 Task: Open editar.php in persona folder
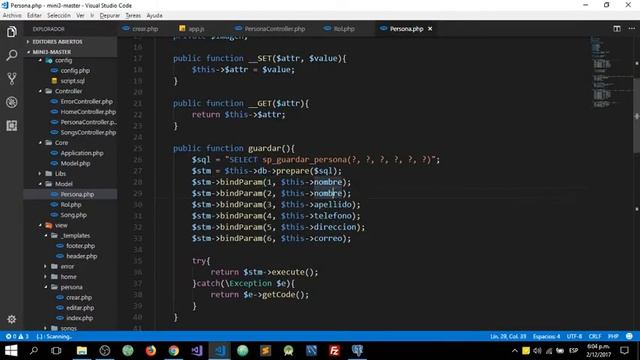[80, 308]
